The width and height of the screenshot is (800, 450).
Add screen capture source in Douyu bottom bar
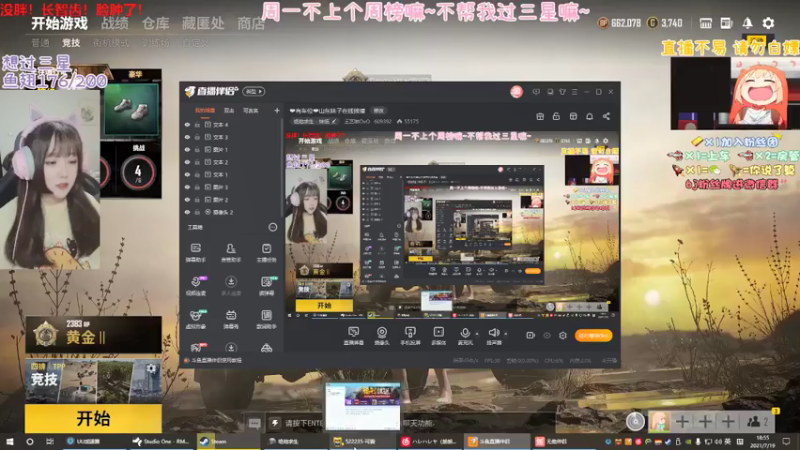353,336
